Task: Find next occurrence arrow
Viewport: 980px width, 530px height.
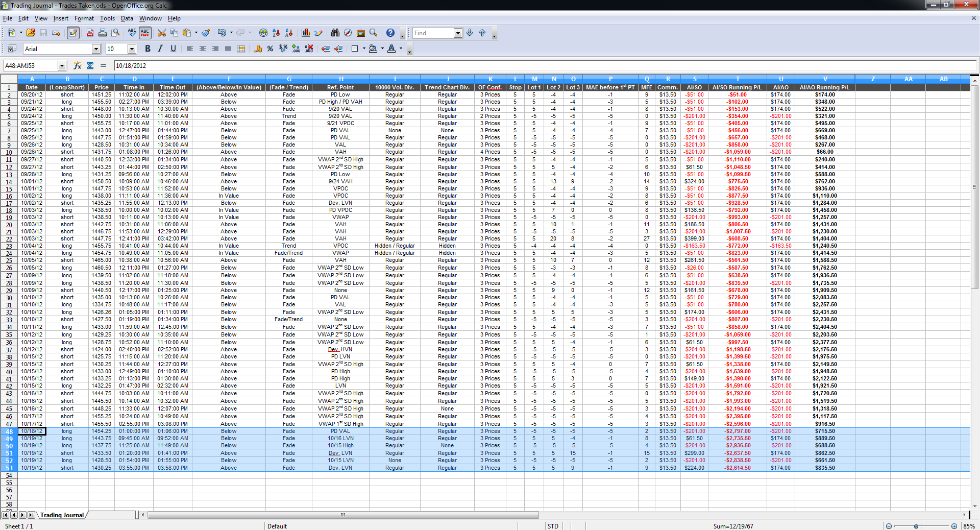Action: [470, 33]
